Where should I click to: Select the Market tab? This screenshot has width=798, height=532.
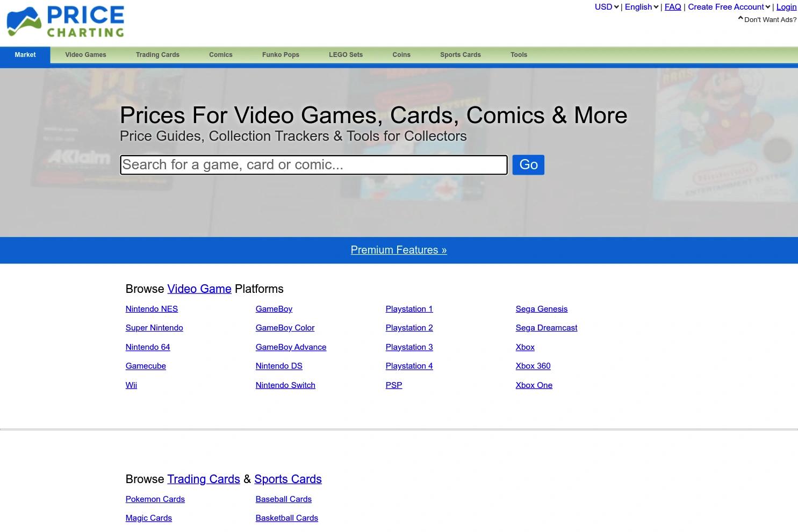pos(25,55)
